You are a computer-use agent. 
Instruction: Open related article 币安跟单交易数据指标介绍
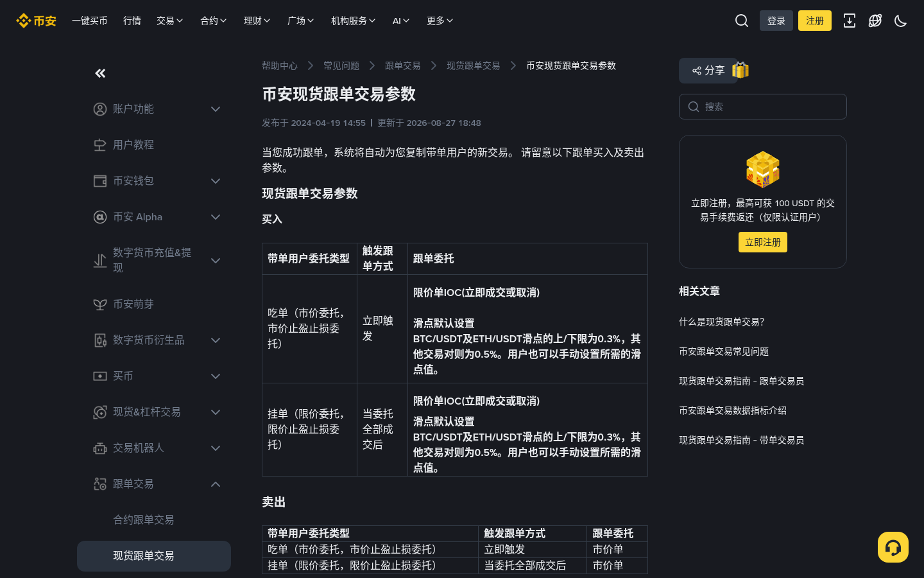tap(733, 410)
